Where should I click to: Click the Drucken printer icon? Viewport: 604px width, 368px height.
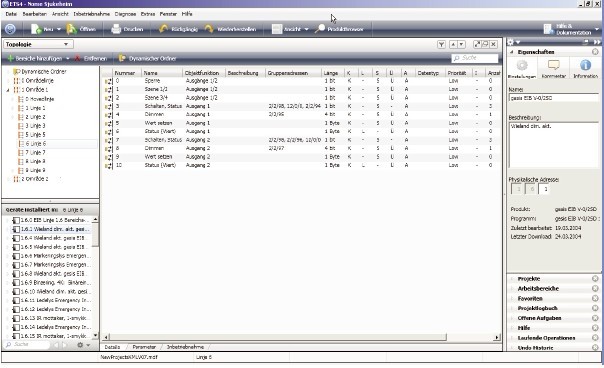(x=116, y=29)
